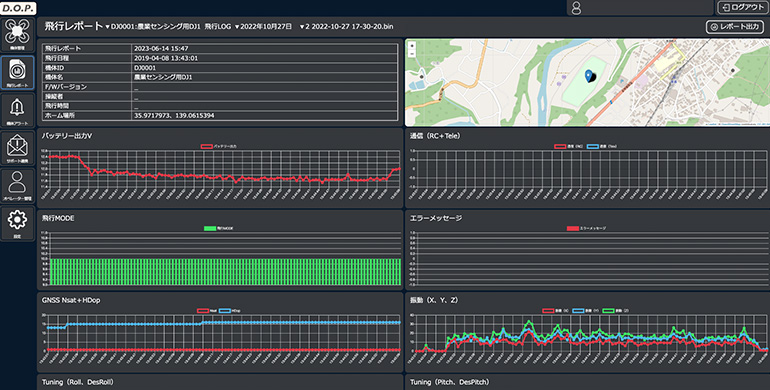Select the 飛行レポート sidebar icon
770x390 pixels.
[x=17, y=72]
